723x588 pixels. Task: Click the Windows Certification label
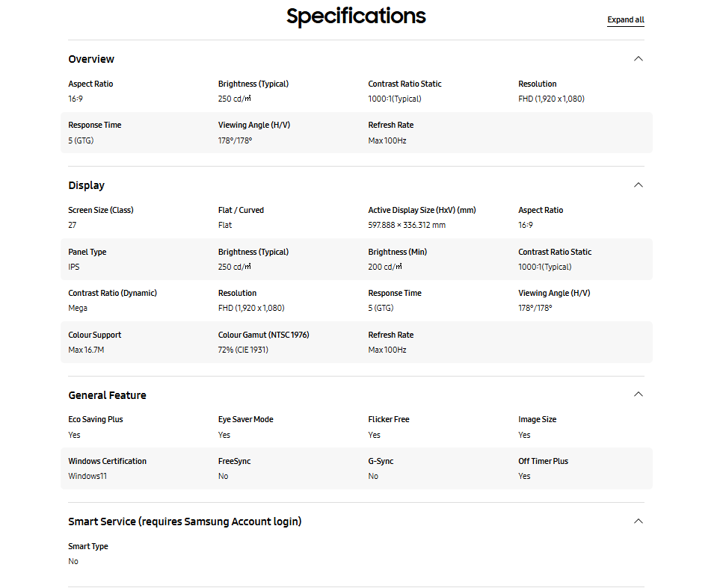click(x=107, y=461)
